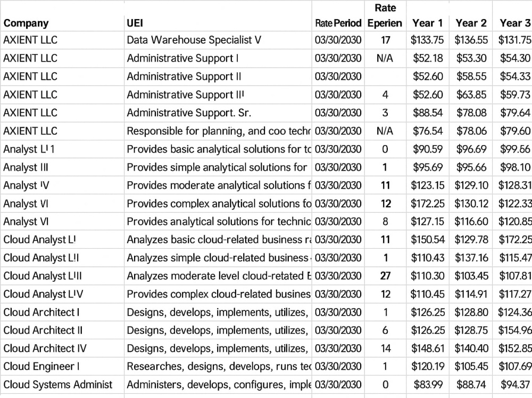Click the Cloud Engineer I cell
This screenshot has height=398, width=532.
(62, 367)
